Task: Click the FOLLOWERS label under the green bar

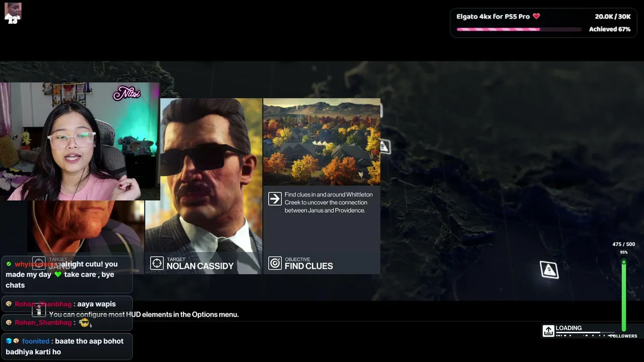Action: pyautogui.click(x=623, y=336)
